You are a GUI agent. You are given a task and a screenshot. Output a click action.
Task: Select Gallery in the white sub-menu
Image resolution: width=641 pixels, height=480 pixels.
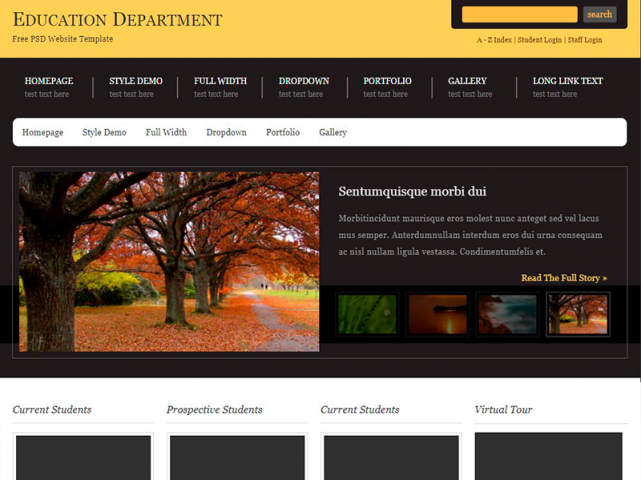333,132
